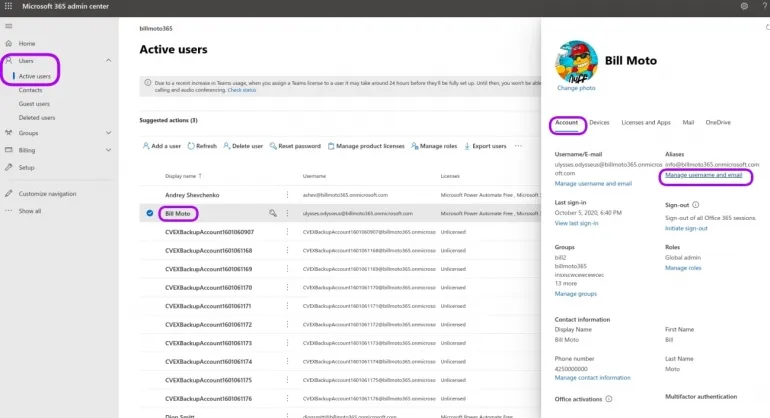Click Manage username and email under Aliases

[703, 175]
